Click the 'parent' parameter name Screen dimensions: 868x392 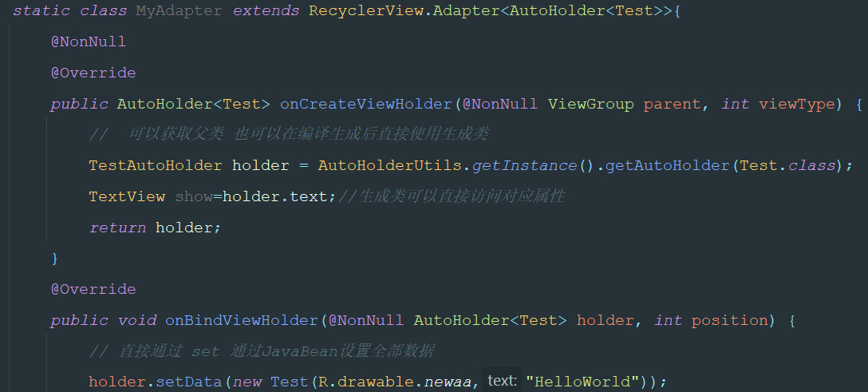click(672, 104)
